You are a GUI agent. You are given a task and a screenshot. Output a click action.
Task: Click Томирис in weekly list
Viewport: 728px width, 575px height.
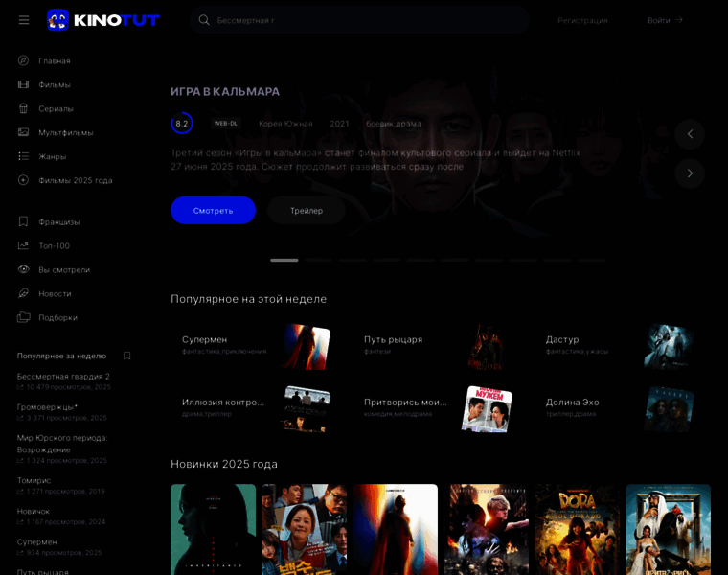[x=34, y=480]
